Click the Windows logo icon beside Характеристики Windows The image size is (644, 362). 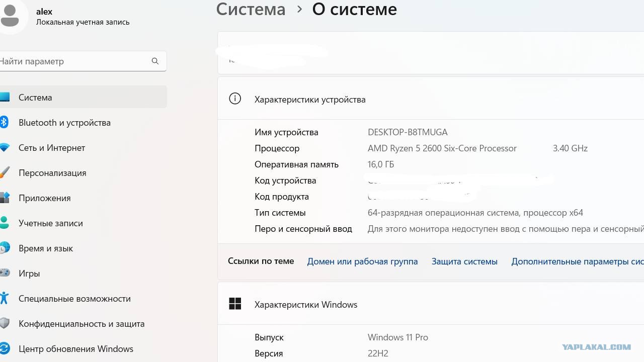point(235,304)
